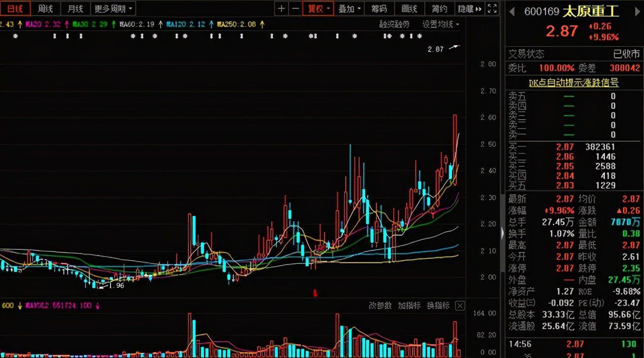The width and height of the screenshot is (644, 358).
Task: Switch to the 日线 daily chart tab
Action: 15,9
